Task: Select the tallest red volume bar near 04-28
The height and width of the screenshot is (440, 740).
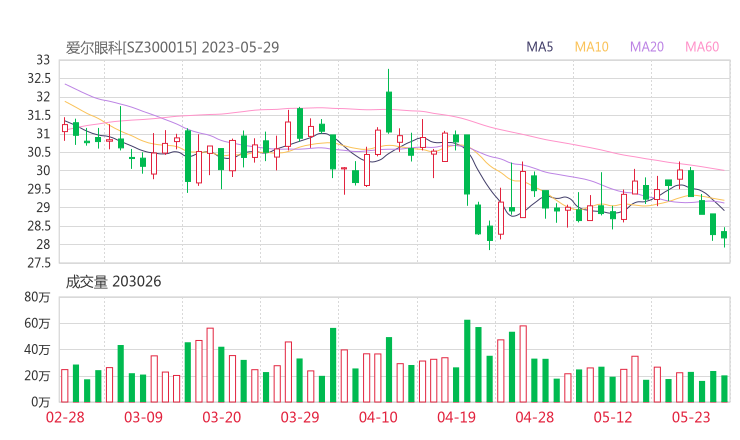Action: click(x=523, y=364)
